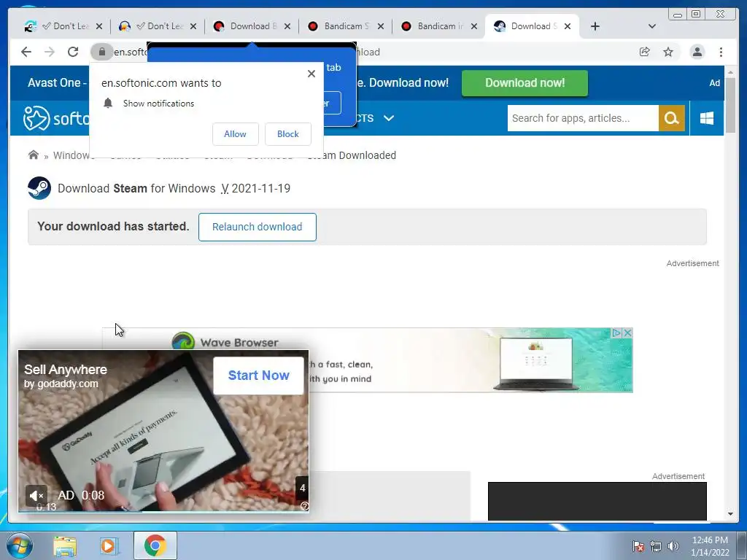747x560 pixels.
Task: Select the active Download Steam tab
Action: coord(531,26)
